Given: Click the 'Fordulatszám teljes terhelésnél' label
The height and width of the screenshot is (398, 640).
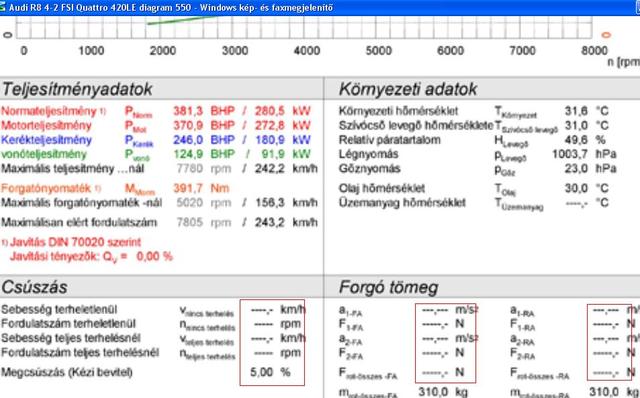Looking at the screenshot, I should [x=80, y=353].
